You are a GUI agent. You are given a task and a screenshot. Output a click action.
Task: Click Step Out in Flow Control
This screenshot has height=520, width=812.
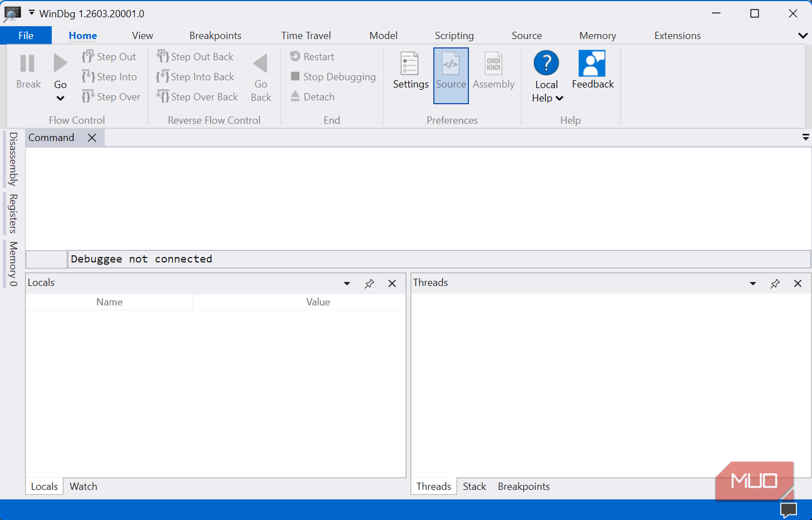(109, 56)
